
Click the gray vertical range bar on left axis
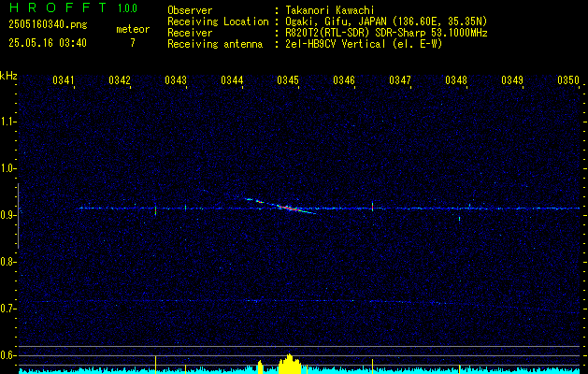coord(18,216)
